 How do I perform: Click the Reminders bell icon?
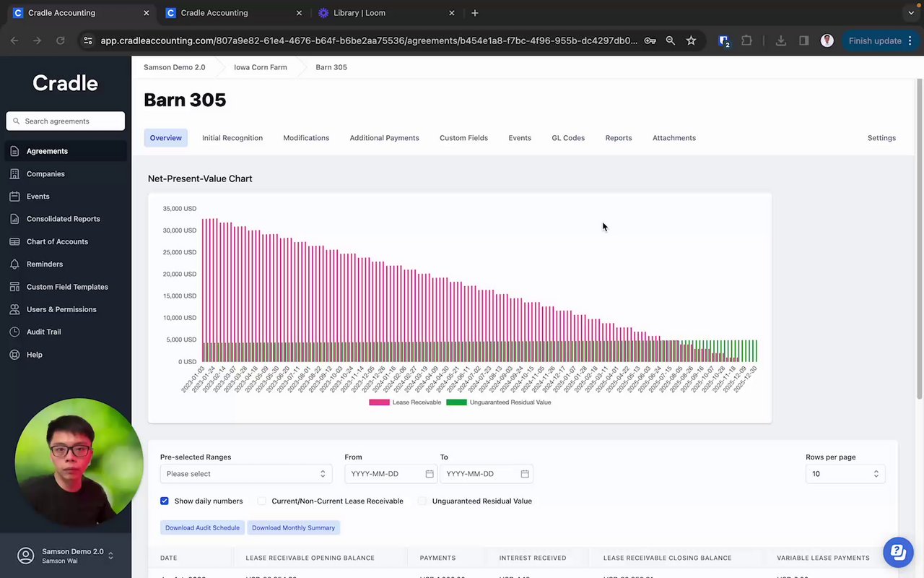[14, 264]
